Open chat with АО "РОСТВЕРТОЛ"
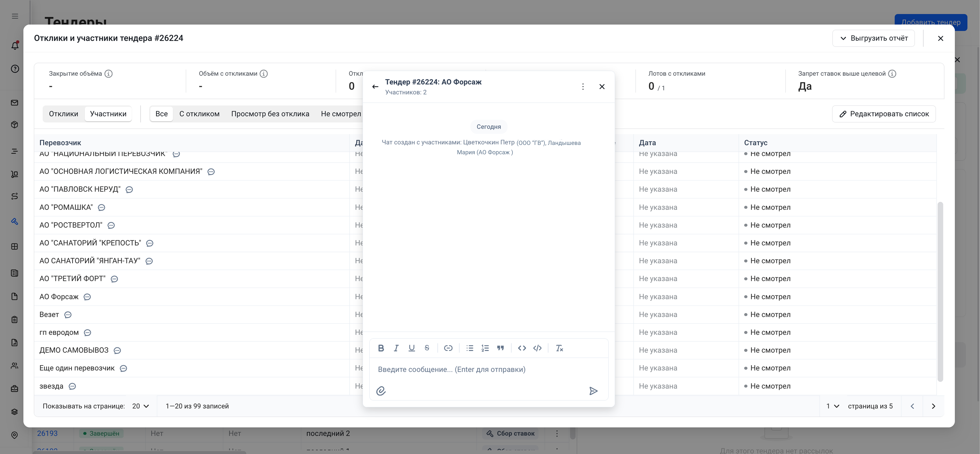Image resolution: width=980 pixels, height=454 pixels. [x=111, y=226]
